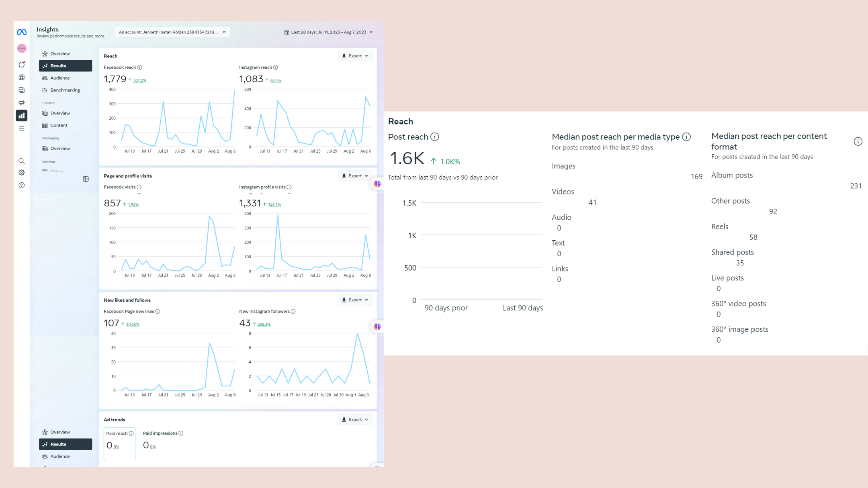The image size is (868, 488).
Task: Click the sidebar search magnifier icon
Action: (22, 161)
